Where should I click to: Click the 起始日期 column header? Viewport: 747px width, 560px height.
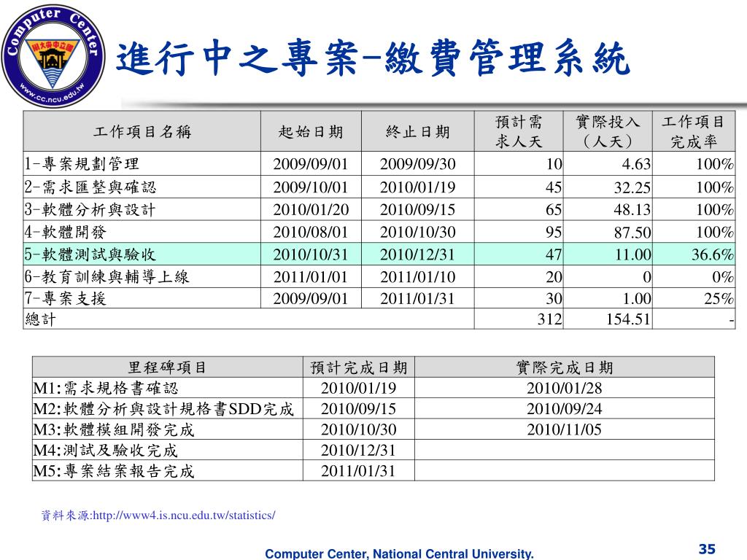tap(311, 131)
